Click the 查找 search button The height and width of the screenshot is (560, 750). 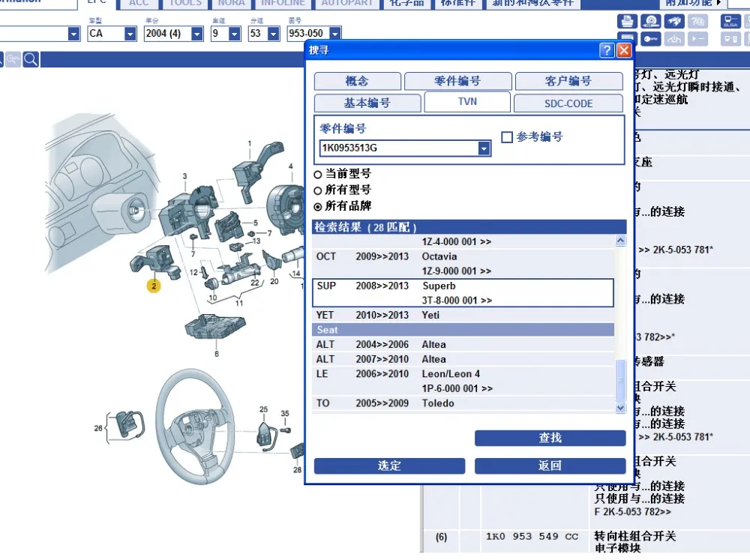coord(550,438)
